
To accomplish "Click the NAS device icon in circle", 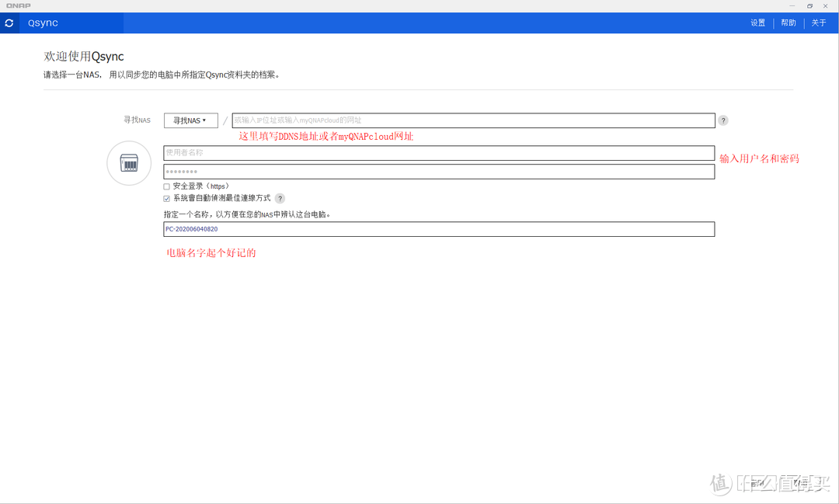I will (x=129, y=162).
